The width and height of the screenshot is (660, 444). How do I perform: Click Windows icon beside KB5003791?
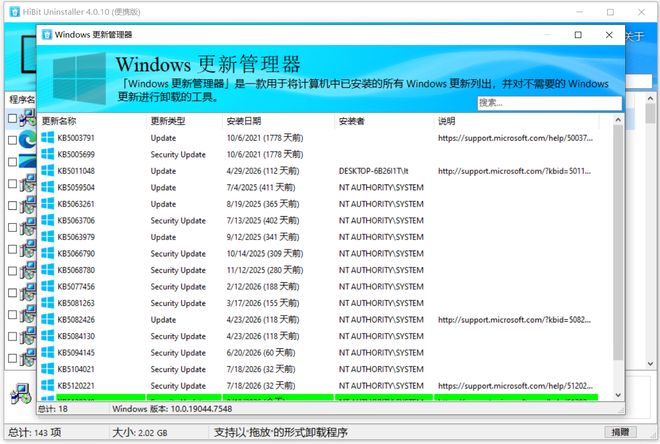click(48, 138)
